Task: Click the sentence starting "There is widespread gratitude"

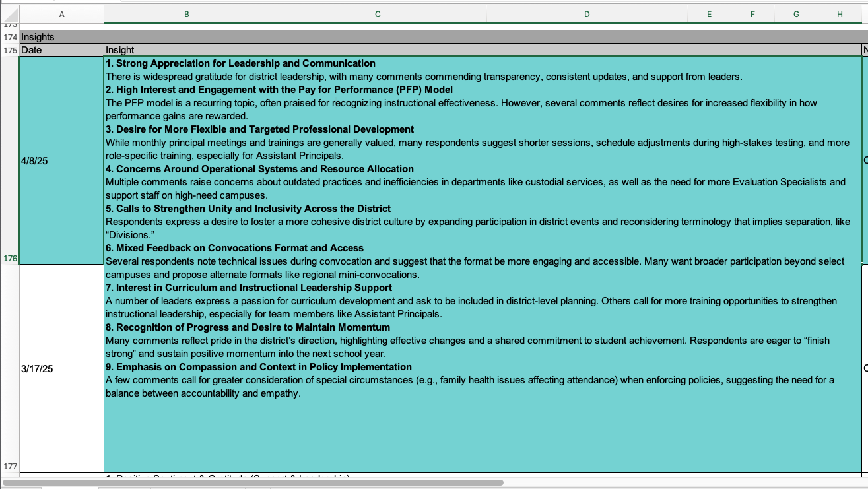Action: click(x=424, y=77)
